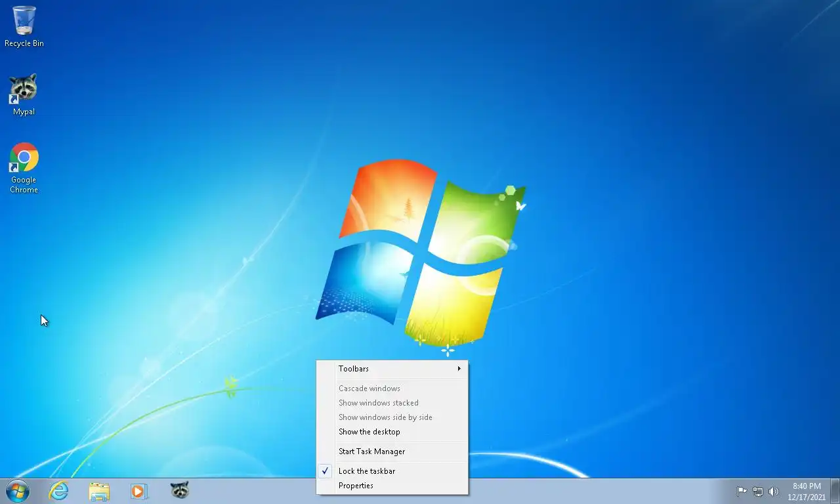
Task: Select Start Task Manager
Action: tap(392, 451)
